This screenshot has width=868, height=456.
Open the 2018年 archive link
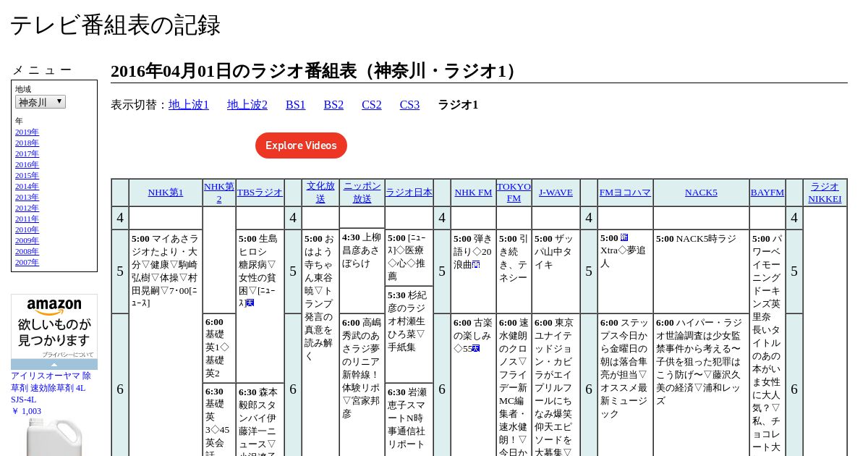(27, 143)
